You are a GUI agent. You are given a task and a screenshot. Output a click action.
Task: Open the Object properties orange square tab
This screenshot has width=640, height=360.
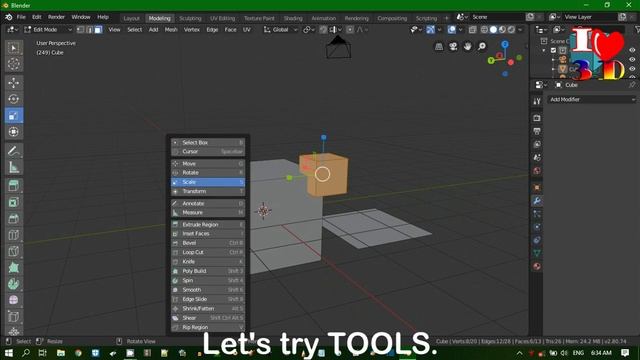[537, 187]
